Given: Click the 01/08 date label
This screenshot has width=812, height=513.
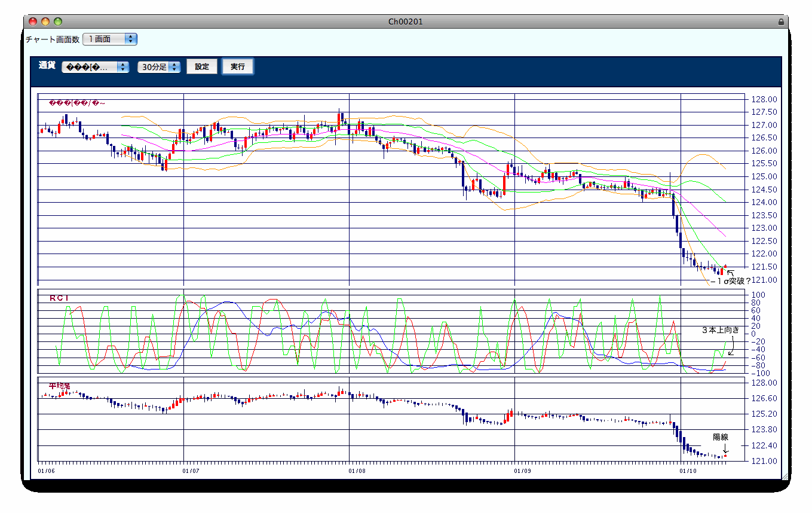Looking at the screenshot, I should click(x=357, y=471).
